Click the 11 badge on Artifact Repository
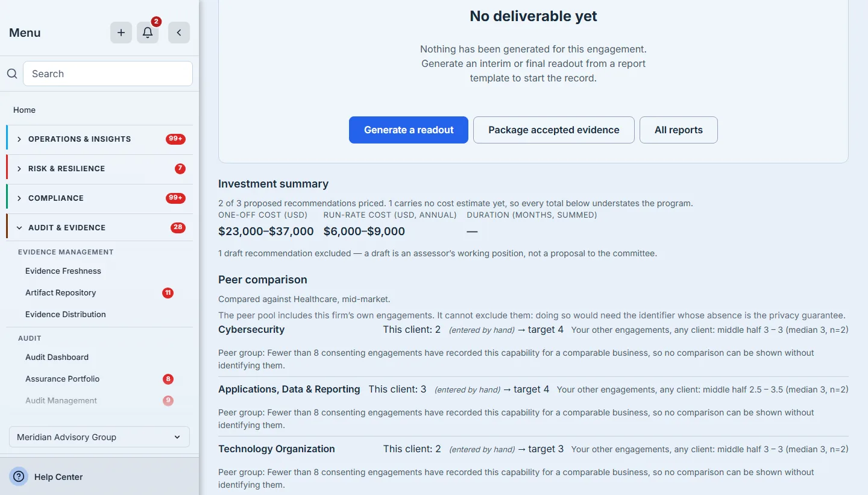This screenshot has width=868, height=495. [x=168, y=293]
